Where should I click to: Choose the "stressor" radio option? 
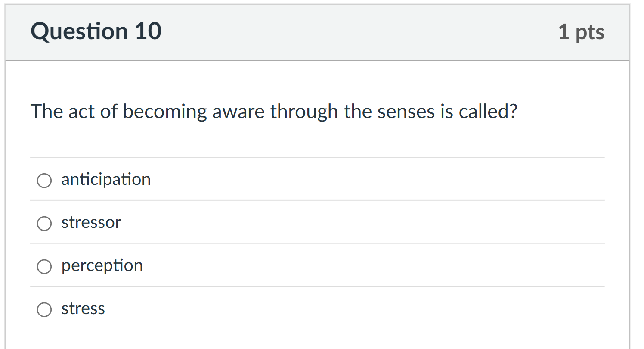(44, 224)
